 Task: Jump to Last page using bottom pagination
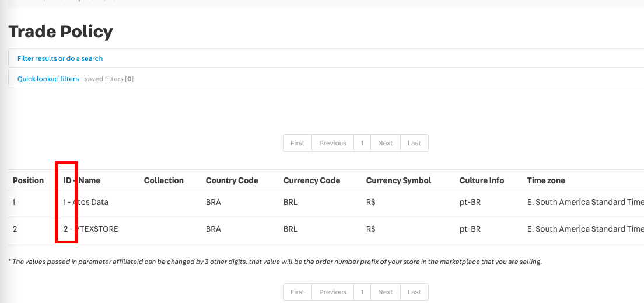[x=414, y=292]
